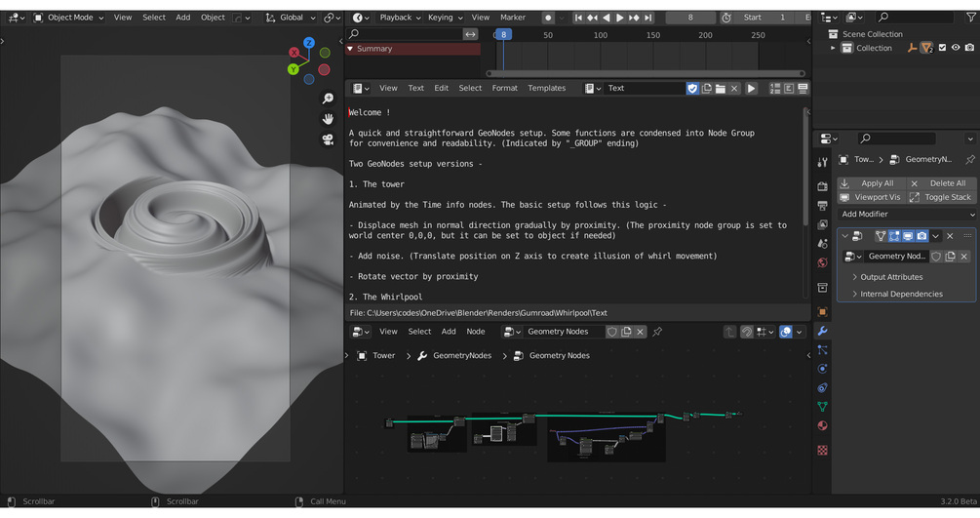Open the Material properties tab
The image size is (980, 518).
822,425
